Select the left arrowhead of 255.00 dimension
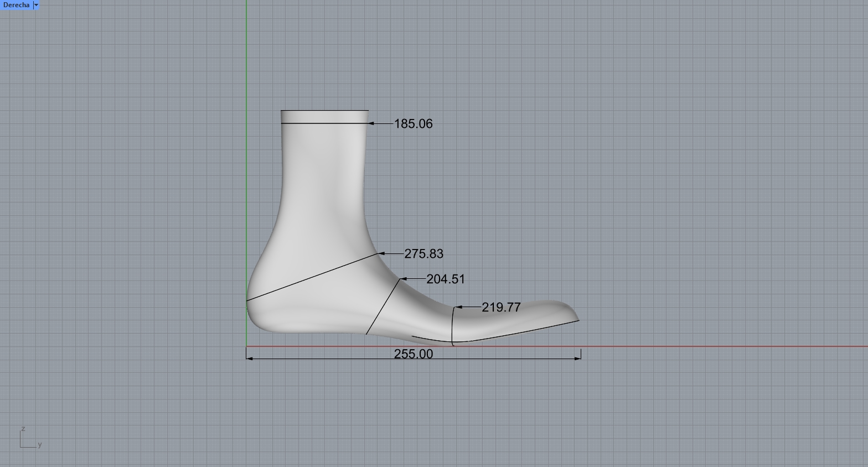The image size is (868, 467). (249, 359)
